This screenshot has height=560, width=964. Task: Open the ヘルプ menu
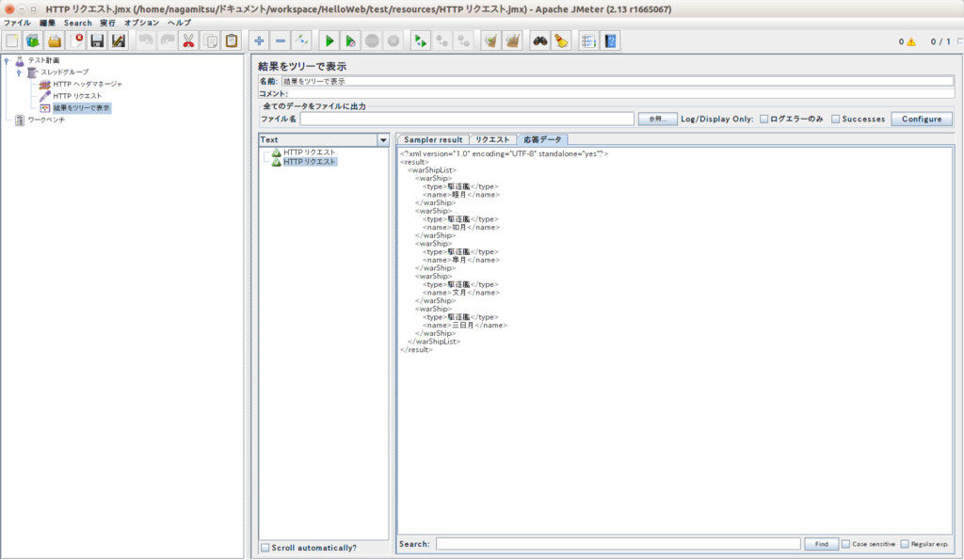coord(180,23)
